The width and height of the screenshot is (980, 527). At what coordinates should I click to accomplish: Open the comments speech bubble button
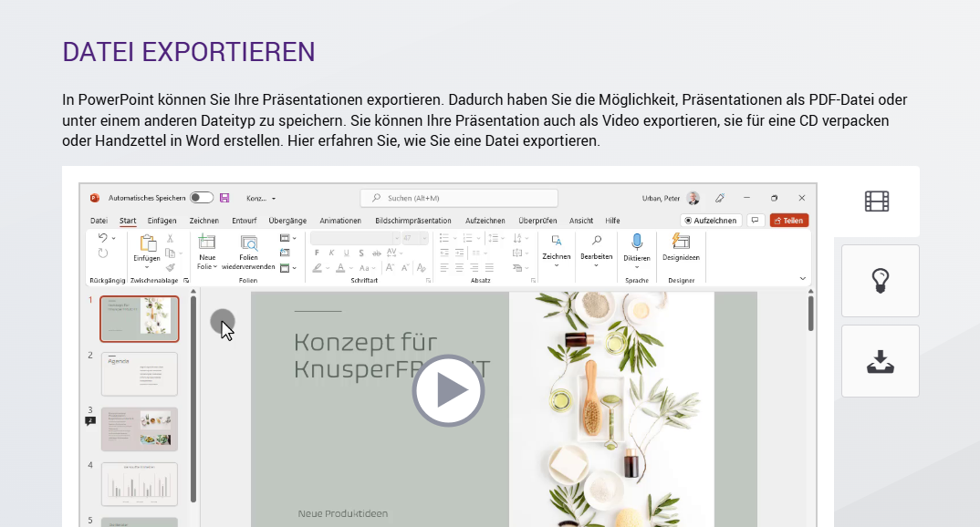(x=756, y=221)
